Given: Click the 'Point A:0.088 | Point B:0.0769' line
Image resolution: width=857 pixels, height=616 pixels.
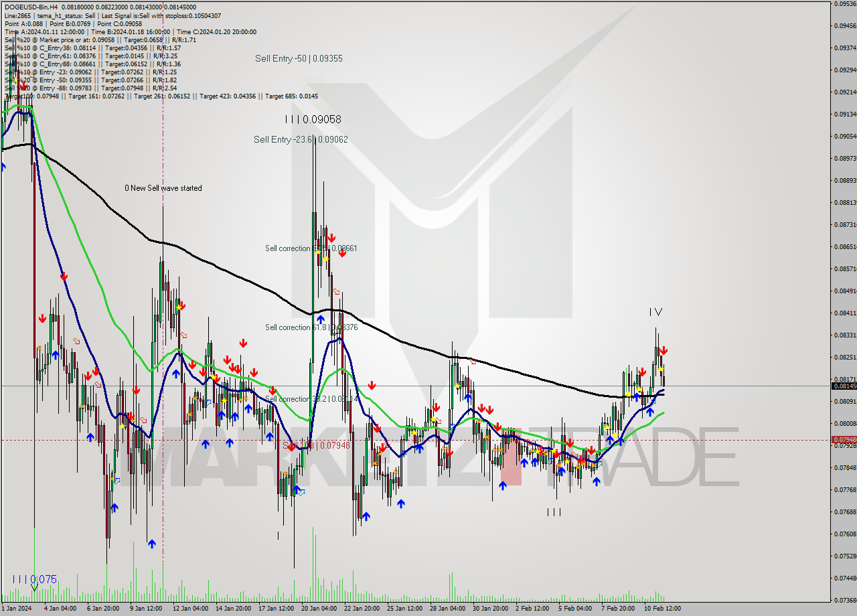Looking at the screenshot, I should 74,23.
